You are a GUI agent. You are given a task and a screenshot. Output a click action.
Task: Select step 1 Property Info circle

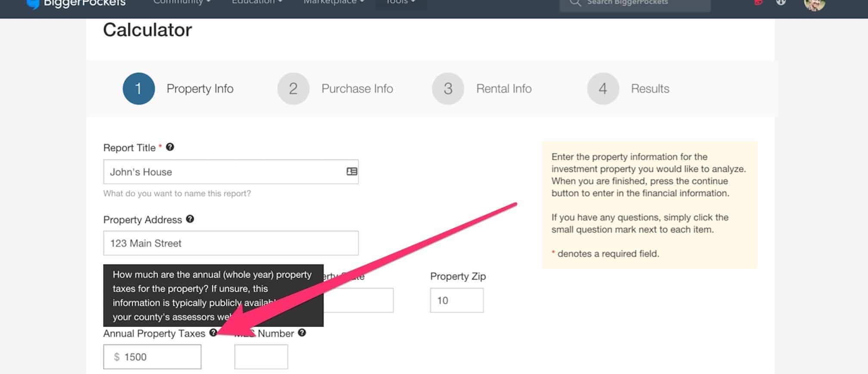tap(139, 89)
